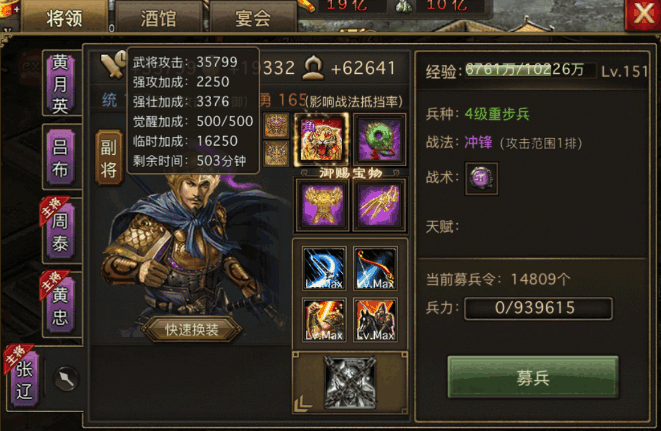
Task: Click the purple 战术 tactic orb icon
Action: (x=481, y=178)
